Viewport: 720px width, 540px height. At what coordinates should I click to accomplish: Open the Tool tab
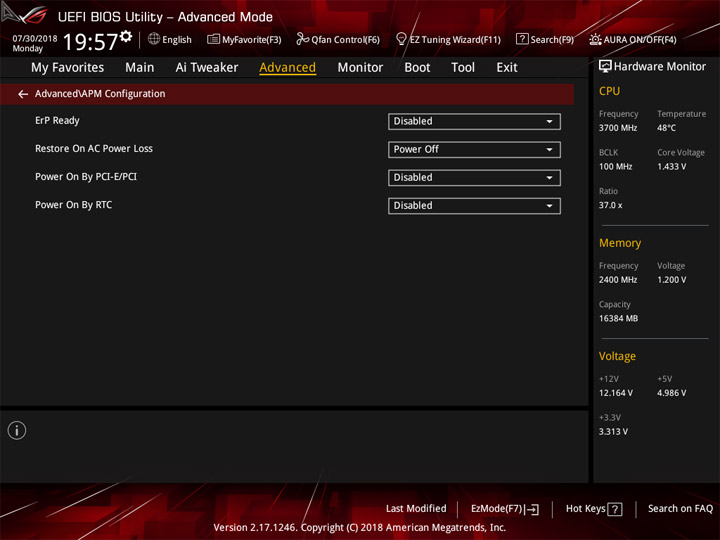coord(463,68)
